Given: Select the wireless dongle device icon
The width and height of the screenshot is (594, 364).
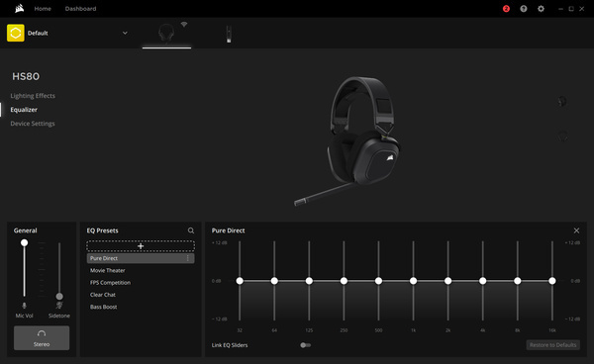Looking at the screenshot, I should tap(229, 34).
